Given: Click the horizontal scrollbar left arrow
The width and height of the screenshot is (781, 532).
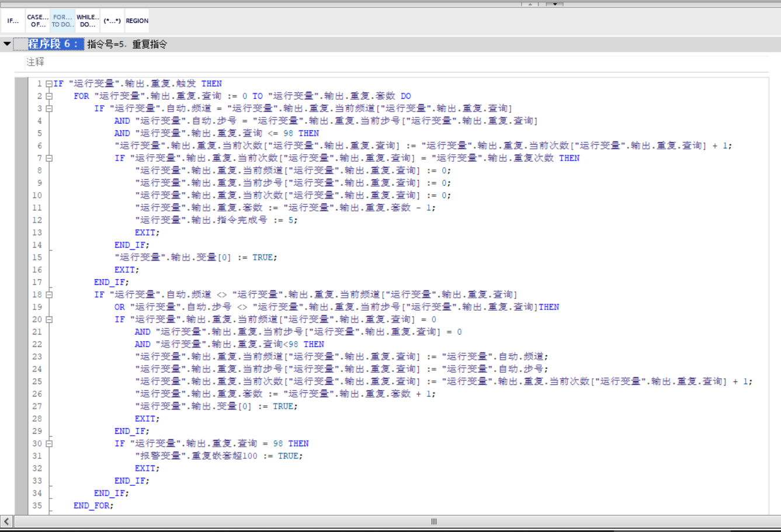Looking at the screenshot, I should pyautogui.click(x=6, y=521).
